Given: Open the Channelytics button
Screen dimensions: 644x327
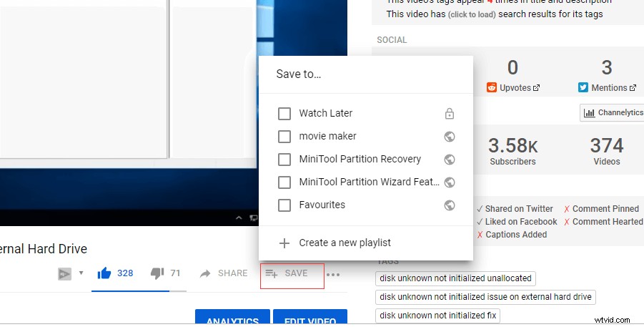Looking at the screenshot, I should pos(612,113).
